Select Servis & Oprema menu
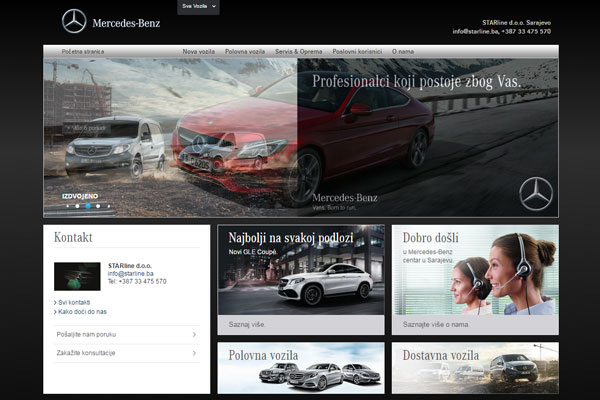This screenshot has width=600, height=400. tap(298, 52)
